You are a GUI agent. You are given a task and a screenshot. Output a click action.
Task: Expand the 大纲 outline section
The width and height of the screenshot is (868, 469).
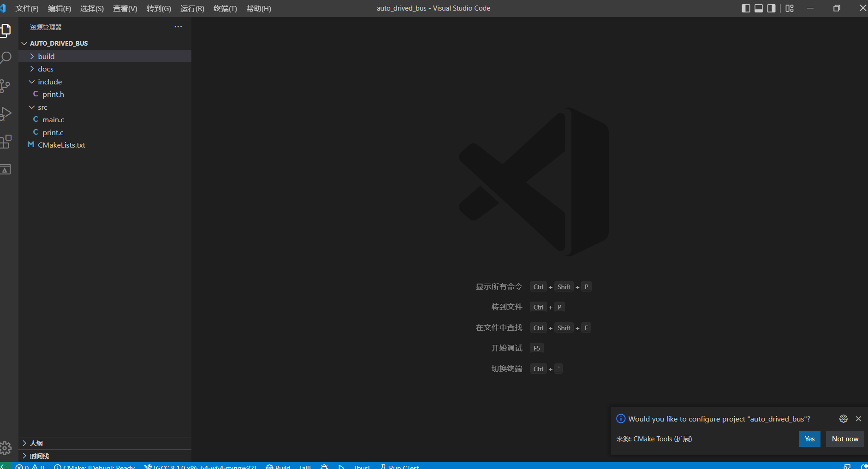[x=36, y=443]
